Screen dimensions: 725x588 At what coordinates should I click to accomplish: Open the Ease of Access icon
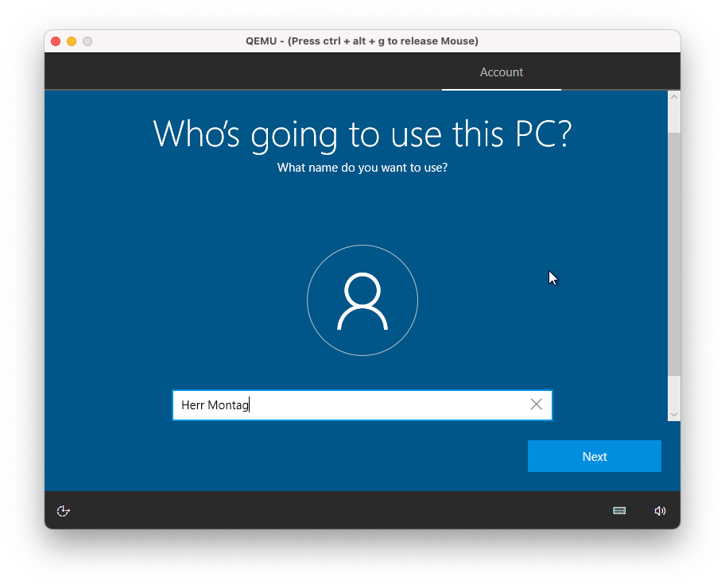[64, 511]
